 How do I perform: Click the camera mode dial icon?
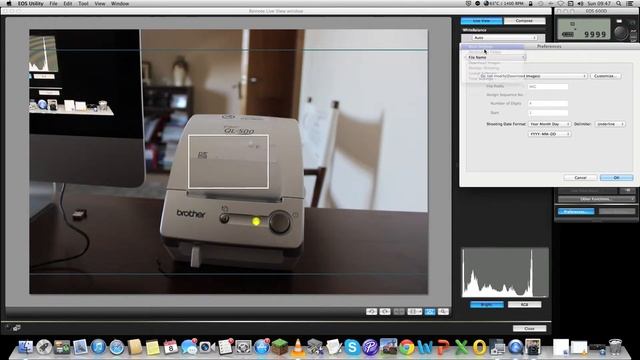(x=621, y=32)
